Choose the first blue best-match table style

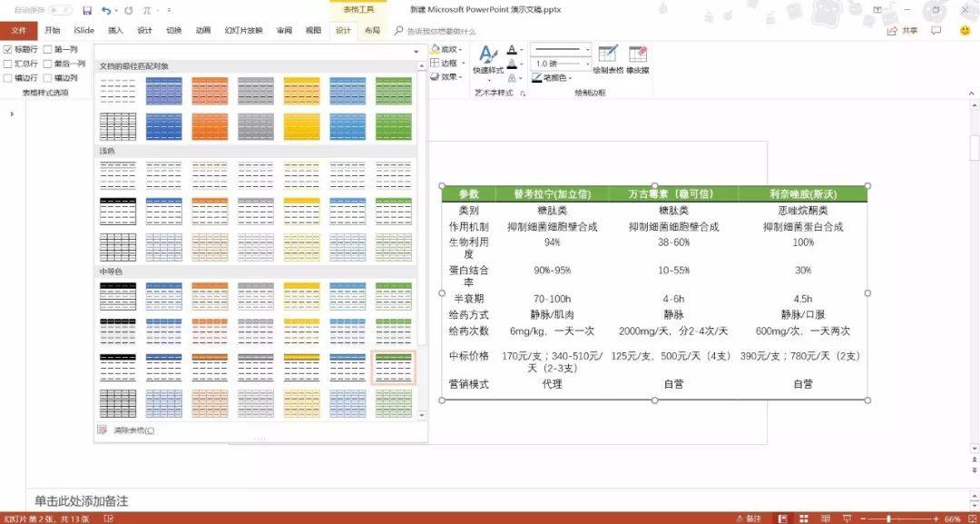point(163,91)
